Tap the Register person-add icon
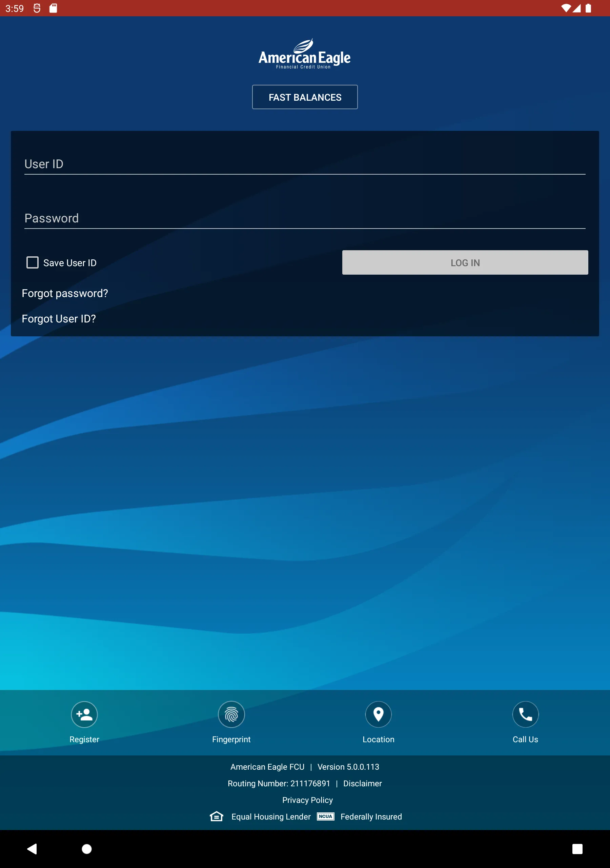The height and width of the screenshot is (868, 610). click(84, 714)
